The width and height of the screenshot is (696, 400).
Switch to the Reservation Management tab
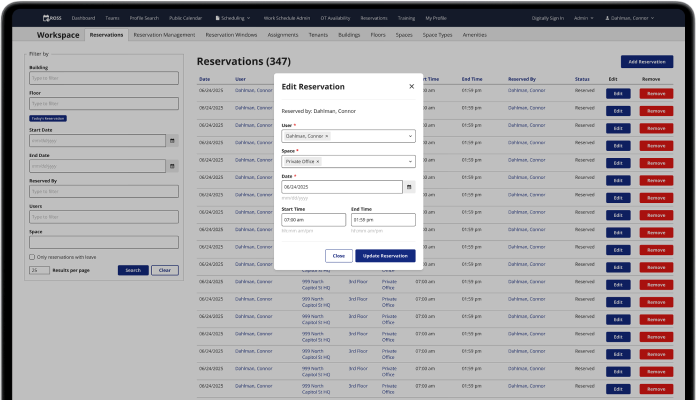165,35
